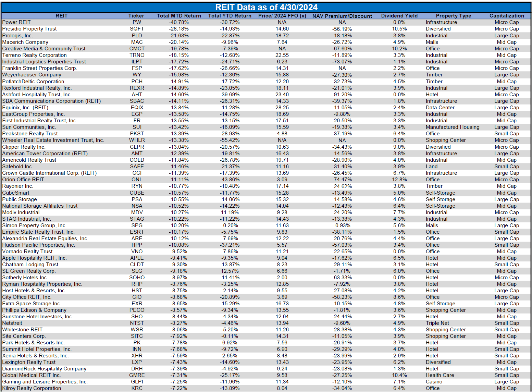
Task: Select the 'Dividend Yield' column header
Action: point(399,16)
